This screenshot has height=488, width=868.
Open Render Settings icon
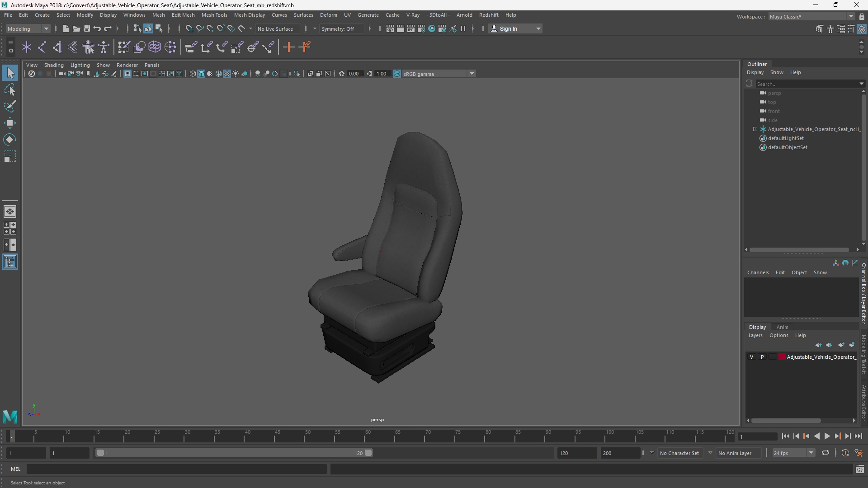click(421, 28)
